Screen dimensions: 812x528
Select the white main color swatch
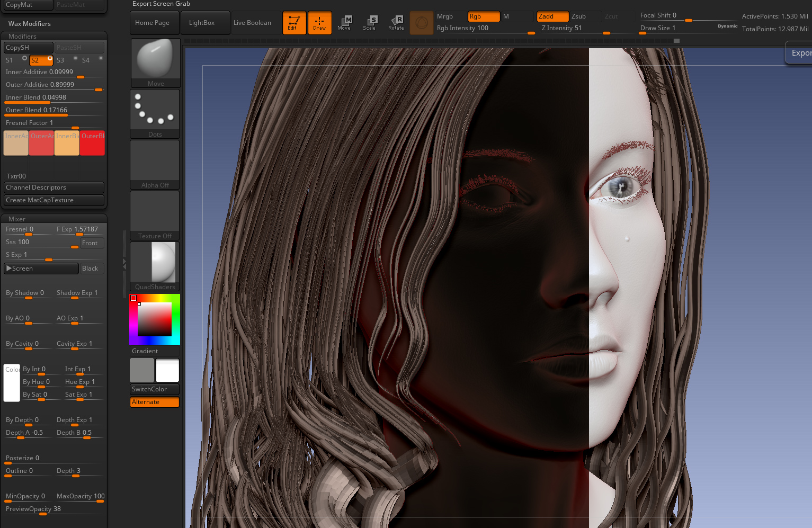click(167, 370)
